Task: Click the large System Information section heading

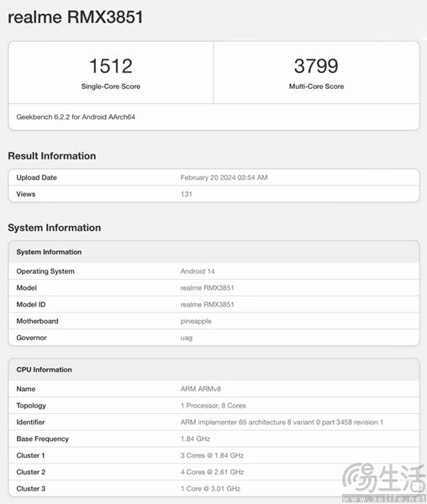Action: pyautogui.click(x=55, y=228)
